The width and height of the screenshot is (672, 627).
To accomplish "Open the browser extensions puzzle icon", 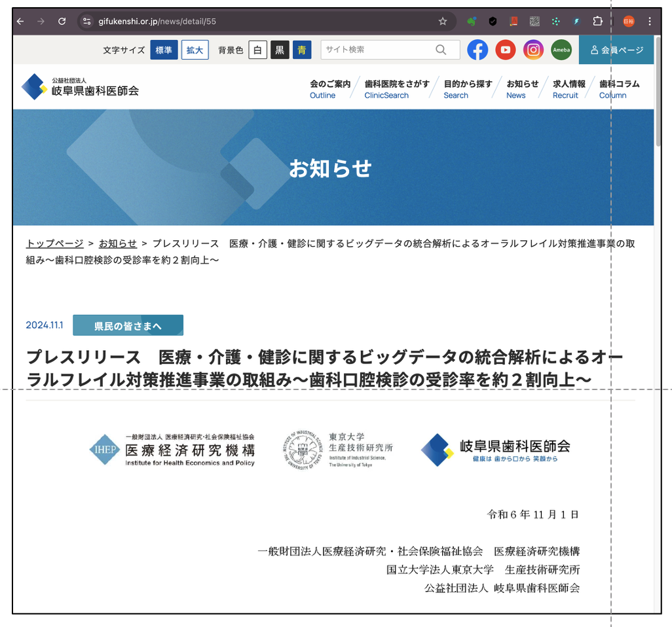I will click(x=597, y=22).
